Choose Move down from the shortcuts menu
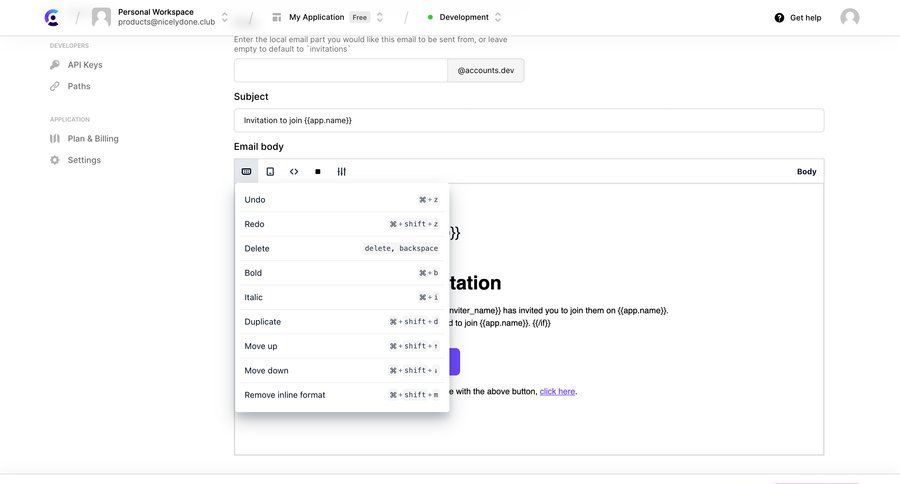900x484 pixels. coord(342,370)
